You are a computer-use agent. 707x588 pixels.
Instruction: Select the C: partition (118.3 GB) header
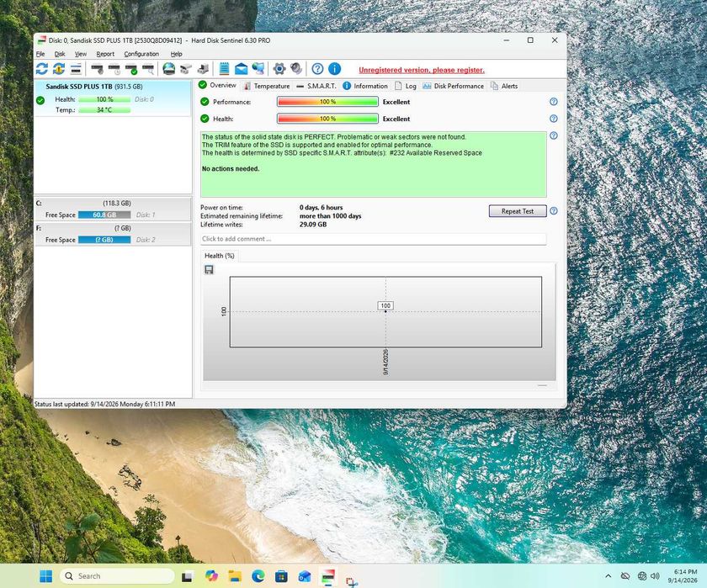pos(113,204)
